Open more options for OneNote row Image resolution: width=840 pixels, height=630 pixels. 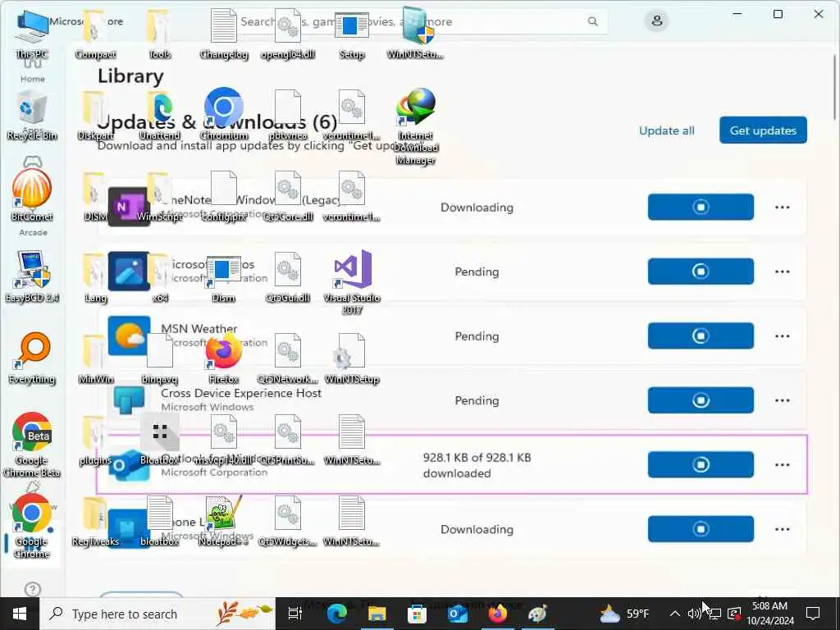pos(782,208)
